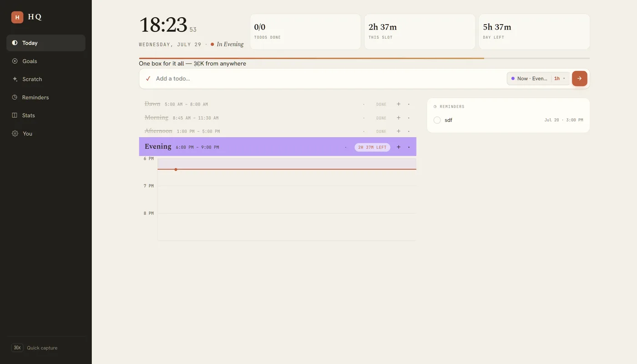Screen dimensions: 637x364
Task: Click the DONE label on the Morning row
Action: [381, 118]
